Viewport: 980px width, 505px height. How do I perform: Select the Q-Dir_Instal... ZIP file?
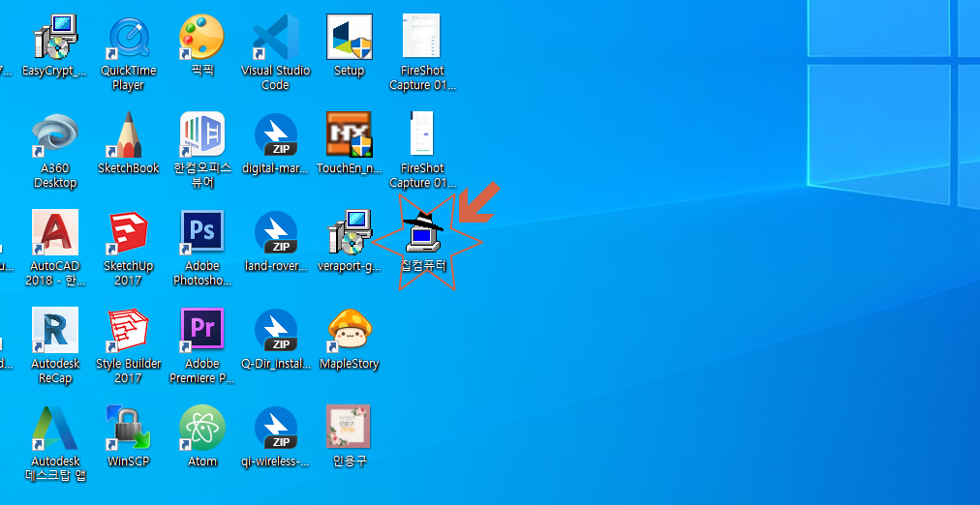pyautogui.click(x=276, y=330)
